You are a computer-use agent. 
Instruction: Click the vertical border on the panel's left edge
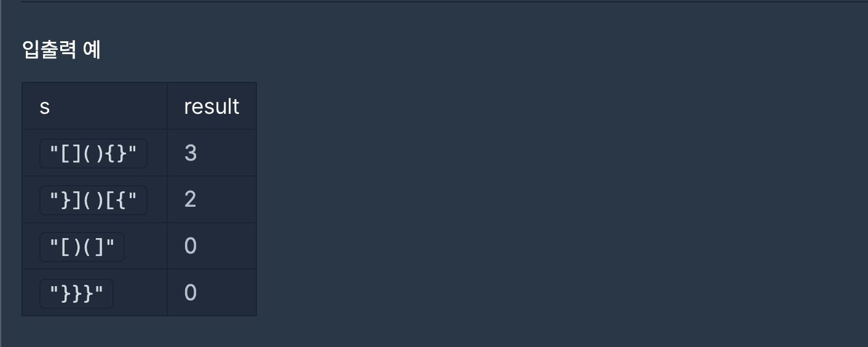click(x=1, y=173)
